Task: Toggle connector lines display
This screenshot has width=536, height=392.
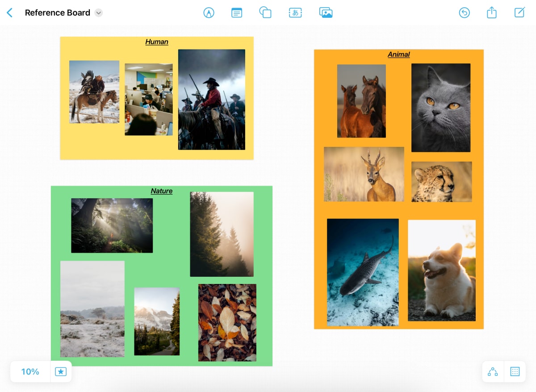Action: click(493, 371)
